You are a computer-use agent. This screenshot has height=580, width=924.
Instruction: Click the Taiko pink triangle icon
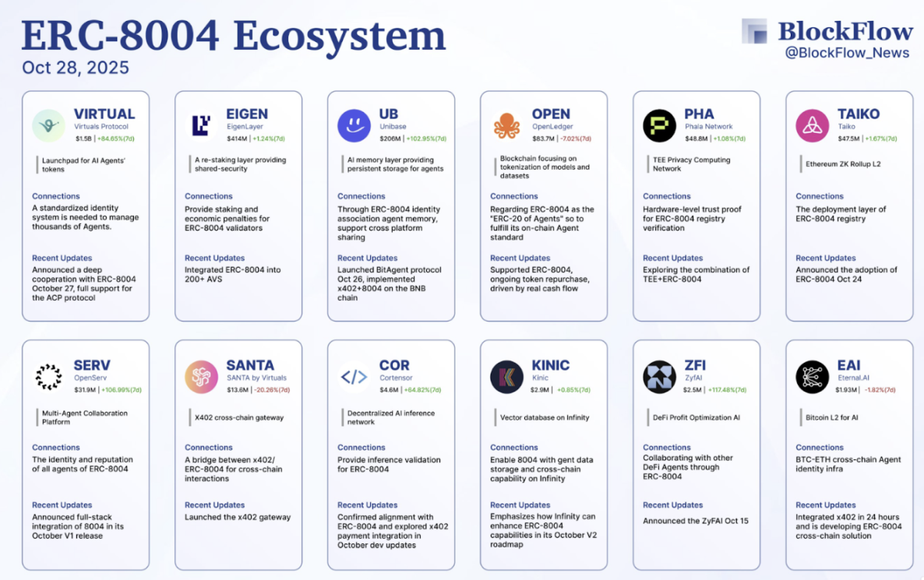tap(812, 125)
